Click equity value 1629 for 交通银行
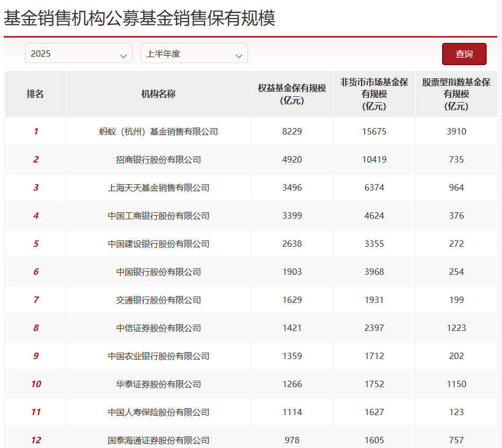 coord(292,300)
